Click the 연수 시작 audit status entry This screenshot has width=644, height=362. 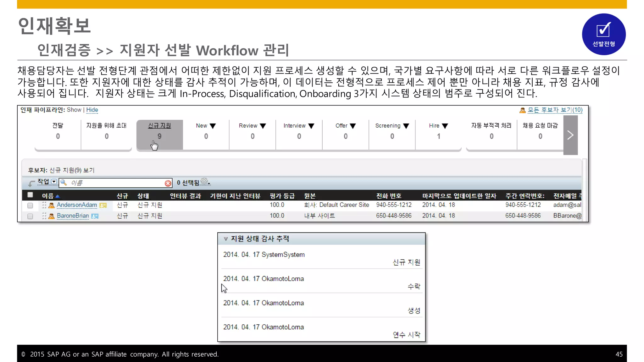pyautogui.click(x=407, y=335)
